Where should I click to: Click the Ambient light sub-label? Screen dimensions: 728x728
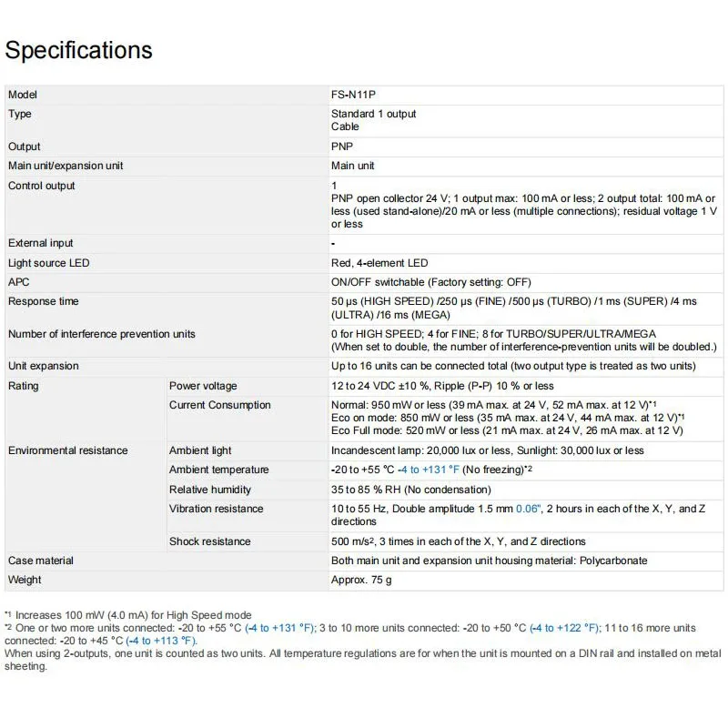200,450
